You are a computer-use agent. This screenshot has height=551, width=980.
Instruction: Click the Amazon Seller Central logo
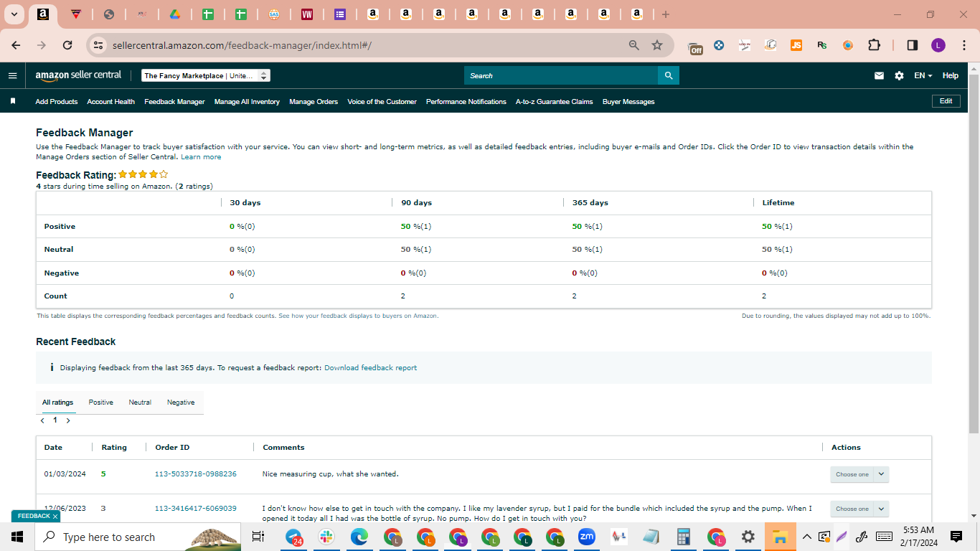coord(78,75)
